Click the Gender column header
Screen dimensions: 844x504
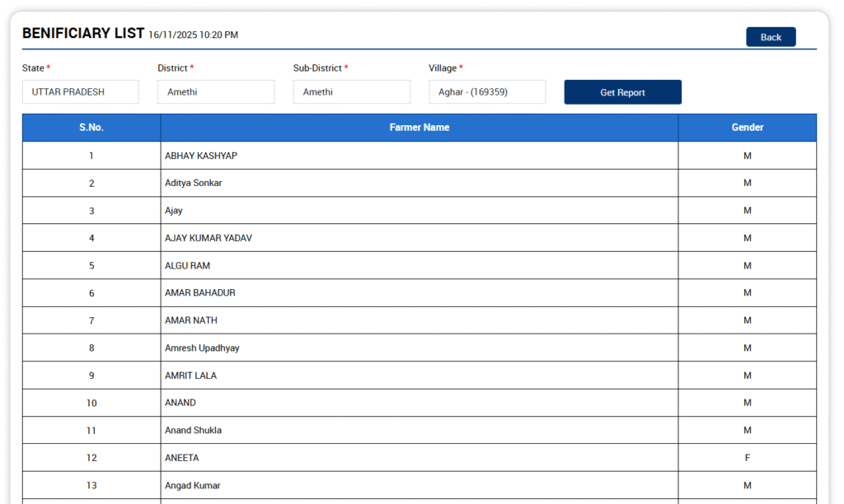click(x=747, y=128)
